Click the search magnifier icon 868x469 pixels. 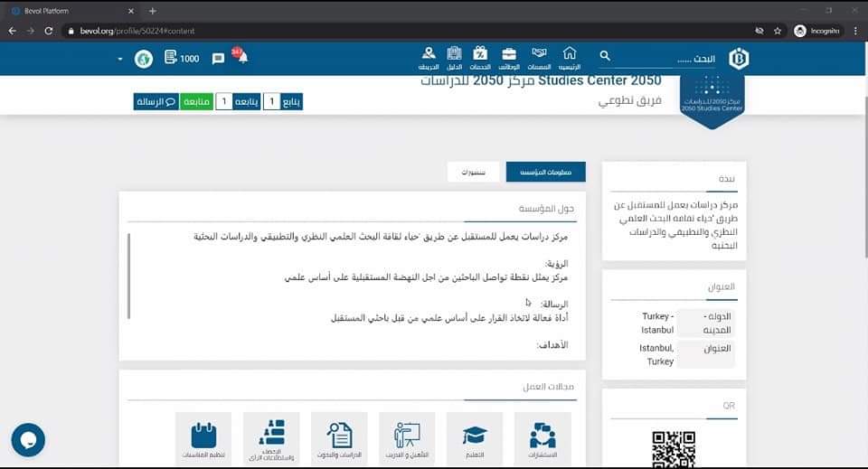pyautogui.click(x=605, y=57)
